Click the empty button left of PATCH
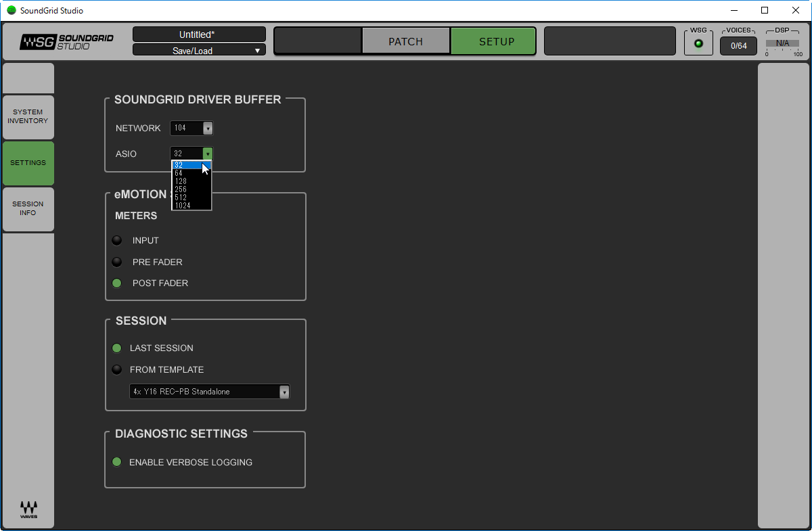 click(x=317, y=41)
